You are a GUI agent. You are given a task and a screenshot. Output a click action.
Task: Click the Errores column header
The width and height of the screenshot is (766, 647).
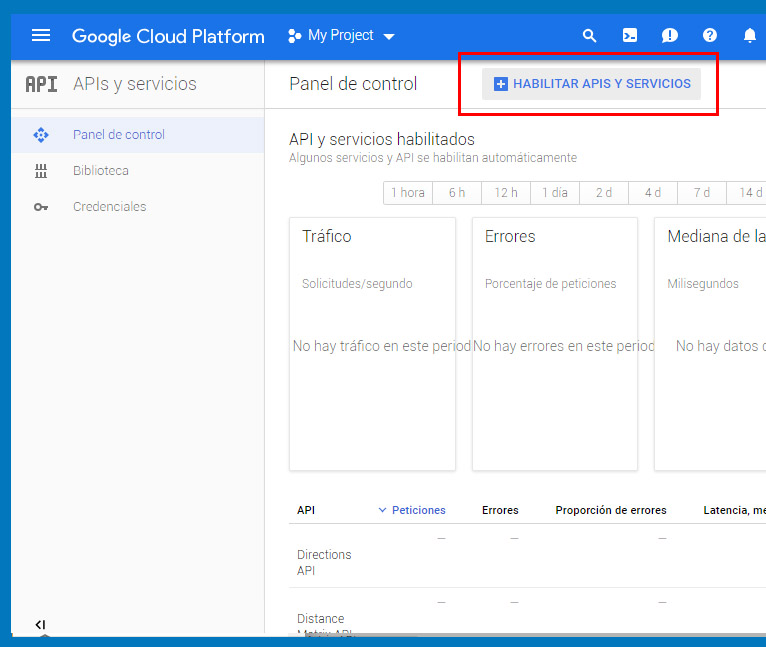(500, 510)
